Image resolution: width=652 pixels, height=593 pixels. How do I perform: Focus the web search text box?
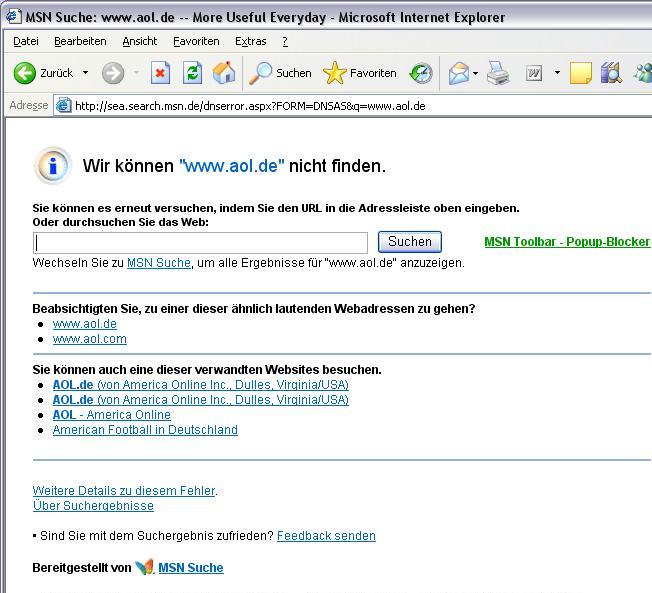point(200,243)
